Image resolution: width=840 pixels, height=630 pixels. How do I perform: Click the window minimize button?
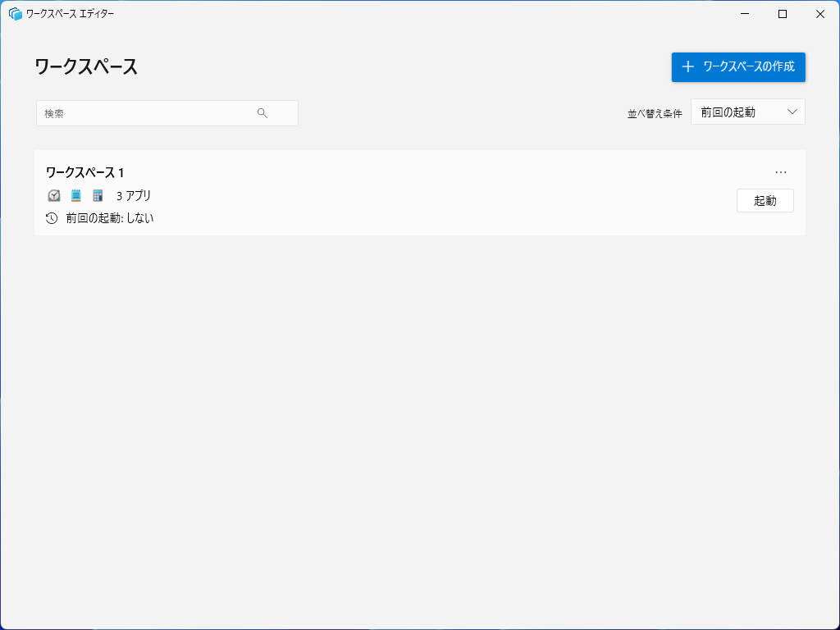pos(743,13)
